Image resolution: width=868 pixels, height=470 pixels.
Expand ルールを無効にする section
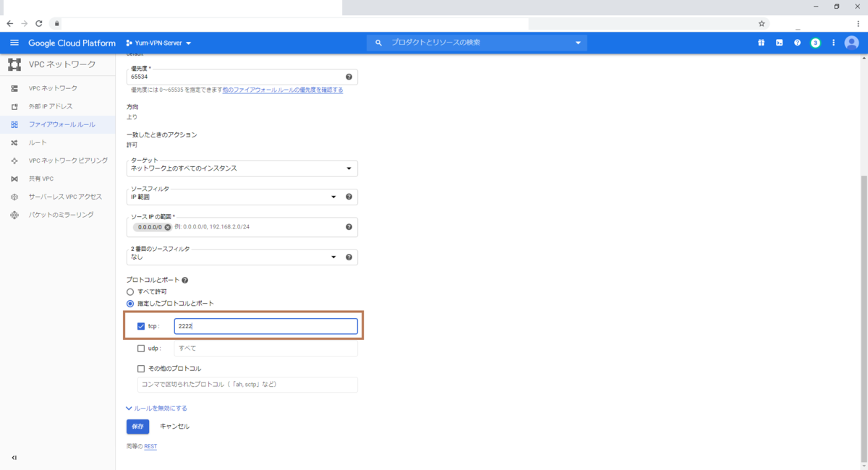coord(157,408)
